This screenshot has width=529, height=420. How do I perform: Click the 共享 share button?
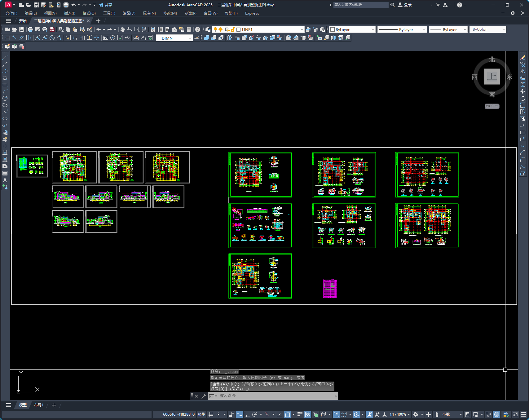coord(105,5)
